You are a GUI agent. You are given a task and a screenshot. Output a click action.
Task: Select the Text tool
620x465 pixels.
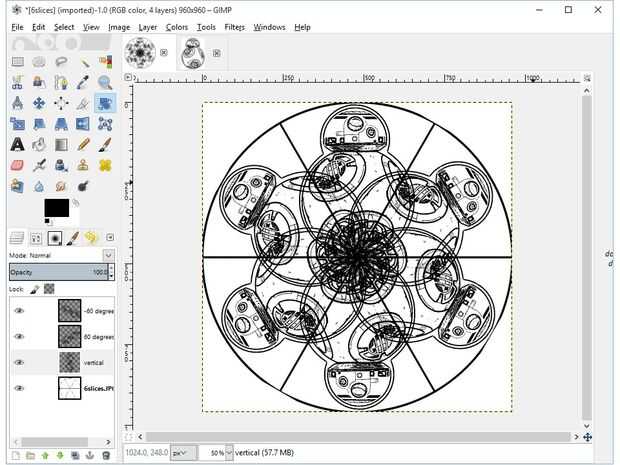17,145
